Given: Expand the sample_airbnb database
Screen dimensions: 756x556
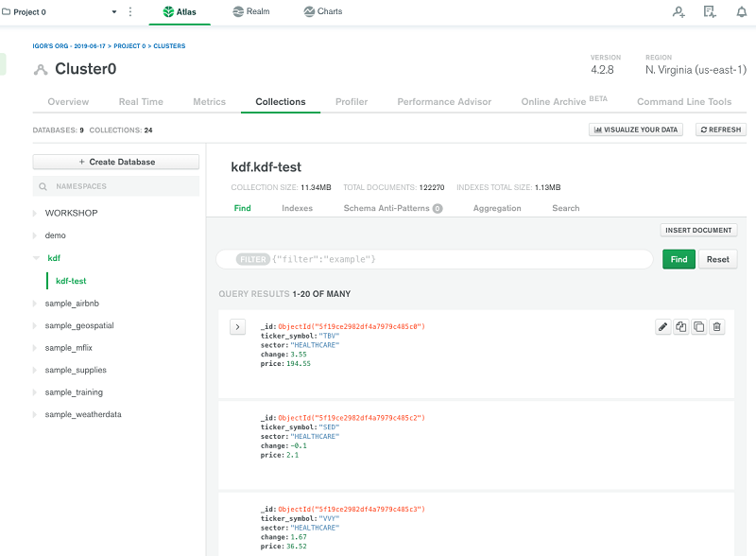Looking at the screenshot, I should click(35, 304).
